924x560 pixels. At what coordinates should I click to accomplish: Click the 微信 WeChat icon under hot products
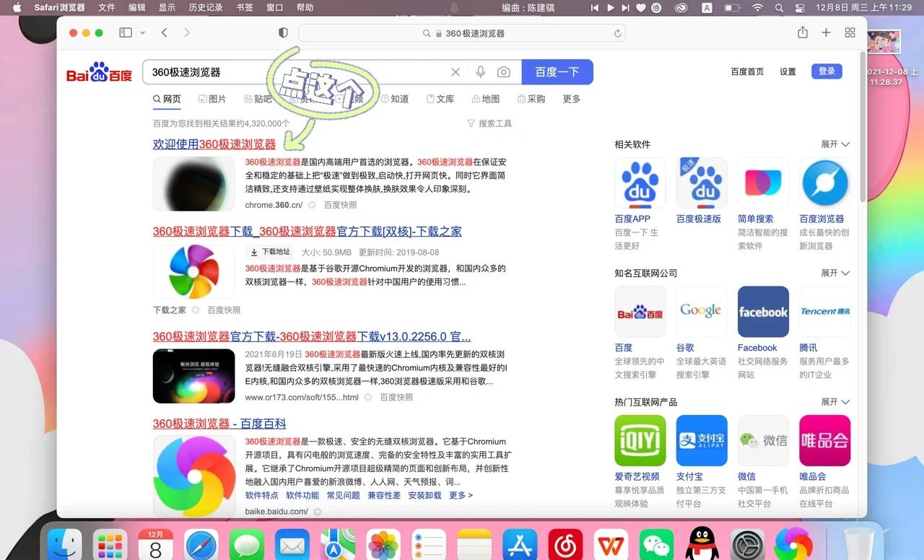pyautogui.click(x=763, y=440)
